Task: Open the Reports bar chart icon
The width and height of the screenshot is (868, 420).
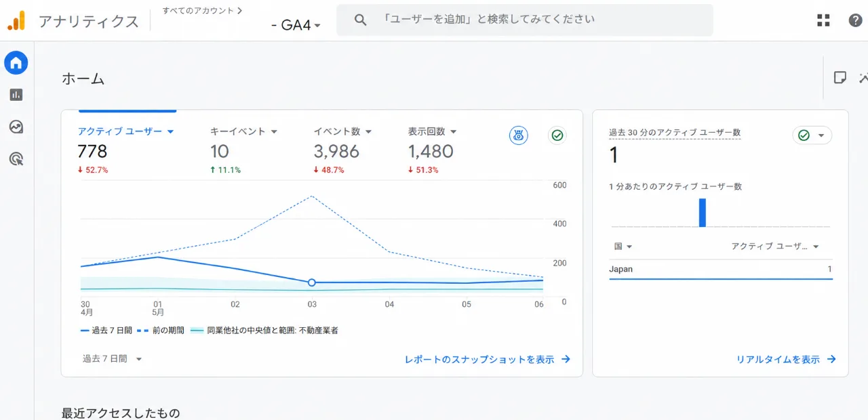Action: [x=16, y=95]
